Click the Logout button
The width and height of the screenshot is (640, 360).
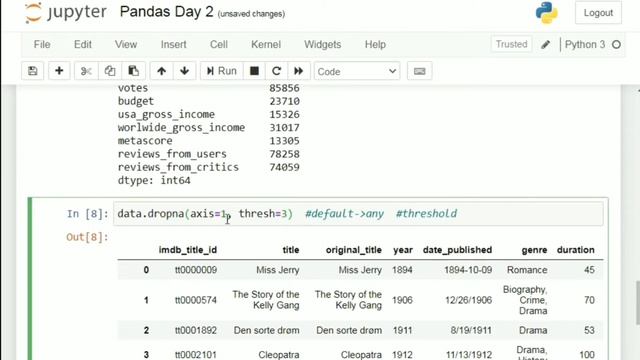pos(598,13)
